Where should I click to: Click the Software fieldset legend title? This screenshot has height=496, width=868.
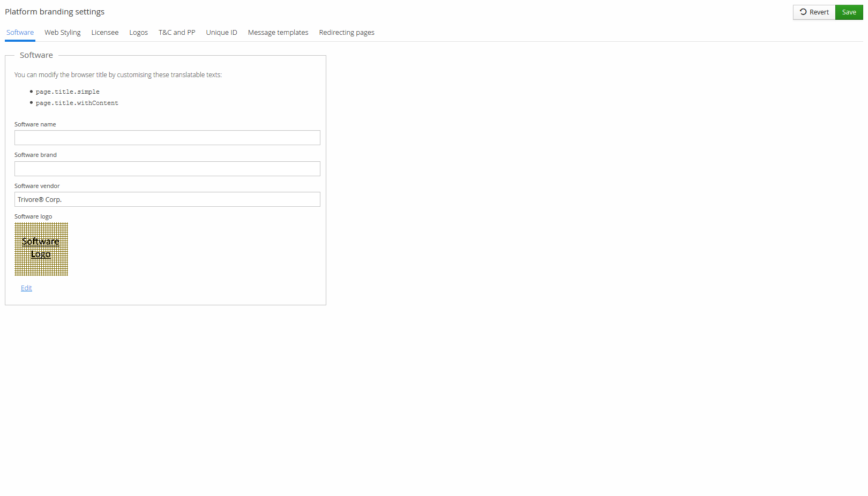tap(36, 55)
